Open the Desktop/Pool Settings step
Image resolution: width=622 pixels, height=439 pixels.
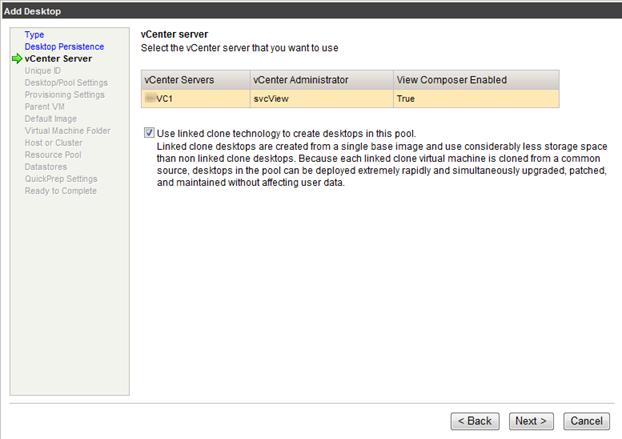pyautogui.click(x=66, y=83)
